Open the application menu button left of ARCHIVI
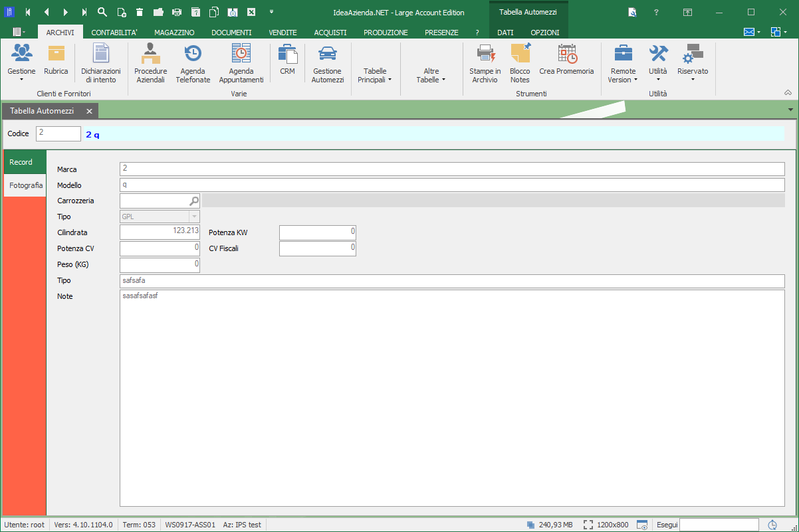The width and height of the screenshot is (799, 532). pyautogui.click(x=19, y=32)
